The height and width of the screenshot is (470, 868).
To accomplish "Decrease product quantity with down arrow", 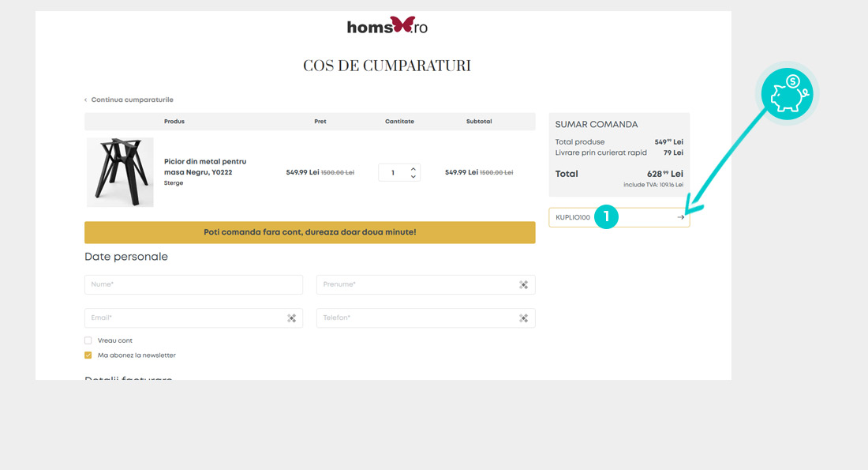I will (x=413, y=176).
